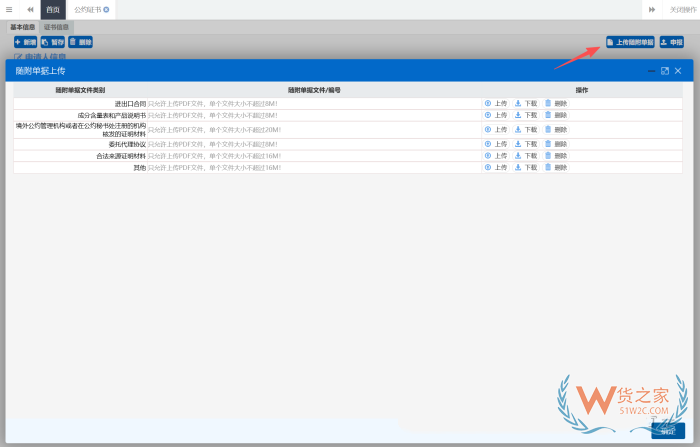Delete file in 委托代理协议 row
Image resolution: width=700 pixels, height=447 pixels.
(556, 144)
